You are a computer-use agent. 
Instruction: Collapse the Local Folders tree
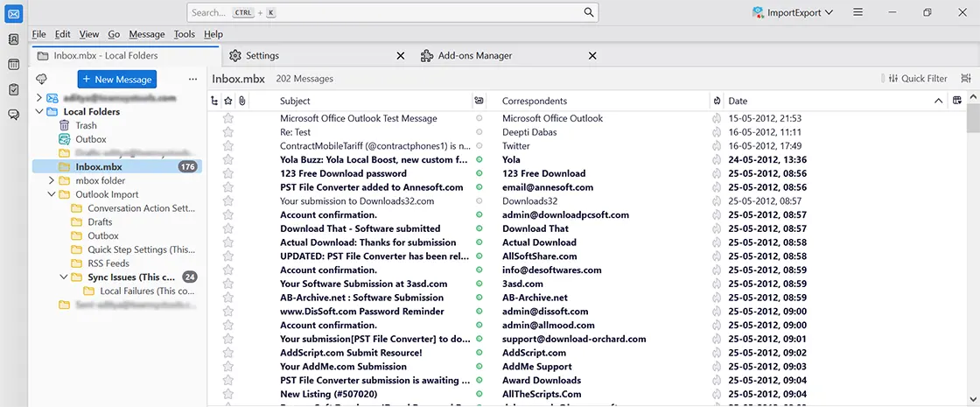pyautogui.click(x=39, y=111)
